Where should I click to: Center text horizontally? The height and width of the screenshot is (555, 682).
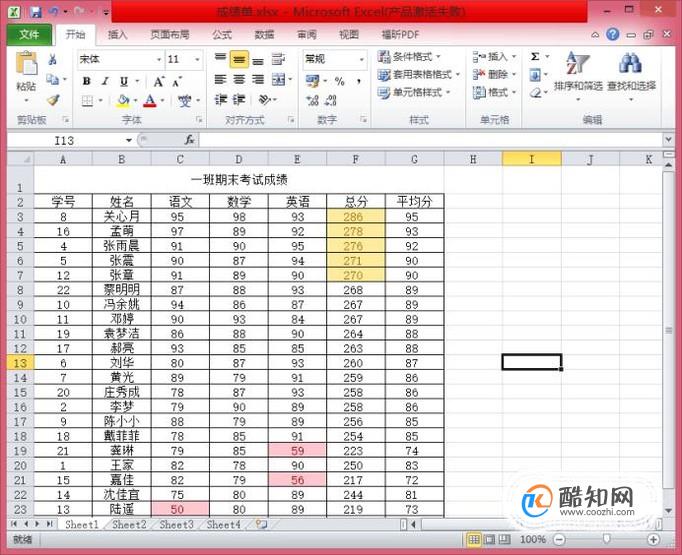(239, 80)
